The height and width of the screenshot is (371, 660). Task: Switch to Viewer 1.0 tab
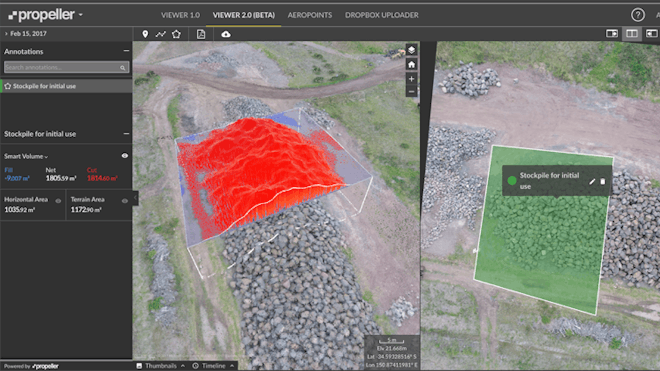[x=180, y=15]
